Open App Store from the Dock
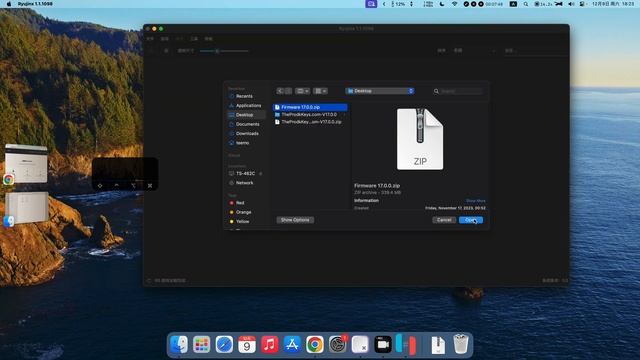 coord(292,345)
